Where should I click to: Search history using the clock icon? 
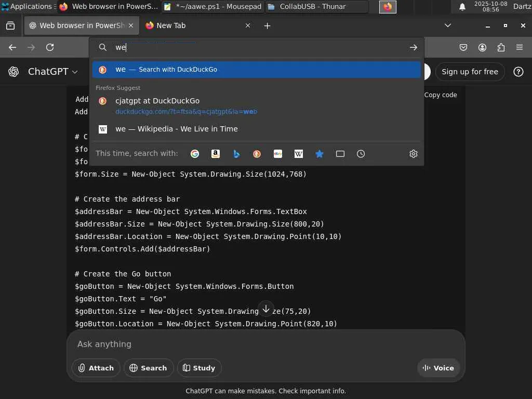point(361,154)
